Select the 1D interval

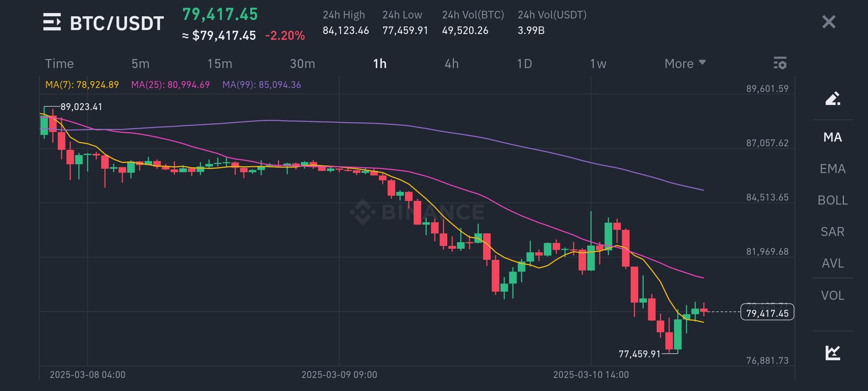pyautogui.click(x=524, y=64)
